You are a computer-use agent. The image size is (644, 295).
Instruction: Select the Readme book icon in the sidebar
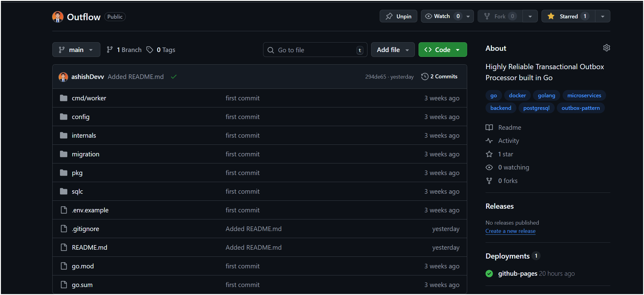489,127
